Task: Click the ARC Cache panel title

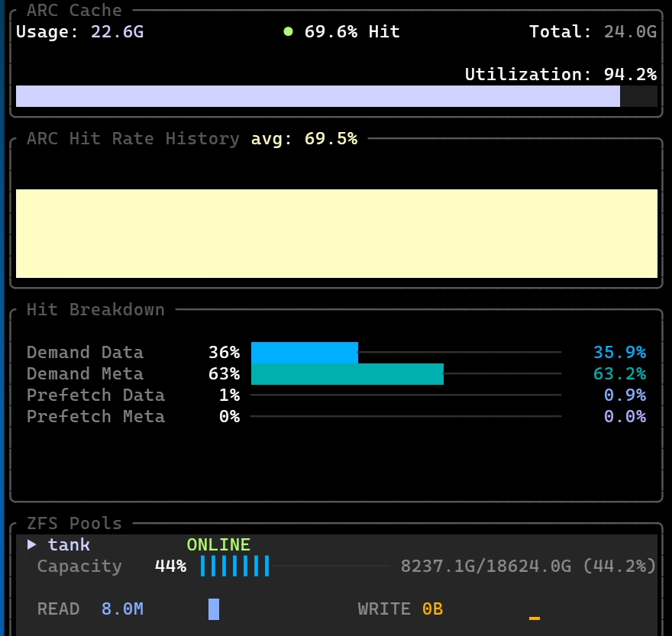Action: [74, 10]
